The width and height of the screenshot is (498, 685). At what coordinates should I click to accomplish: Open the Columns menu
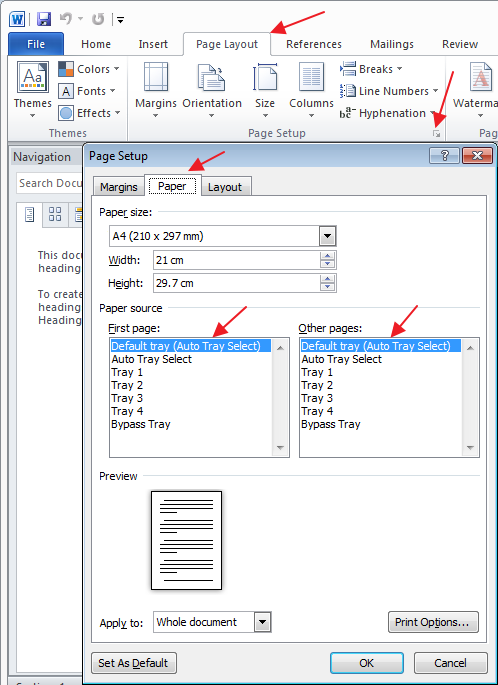[x=311, y=90]
